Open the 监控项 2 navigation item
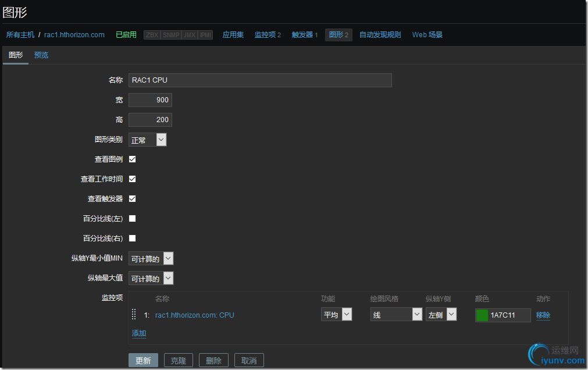The width and height of the screenshot is (588, 370). [268, 35]
